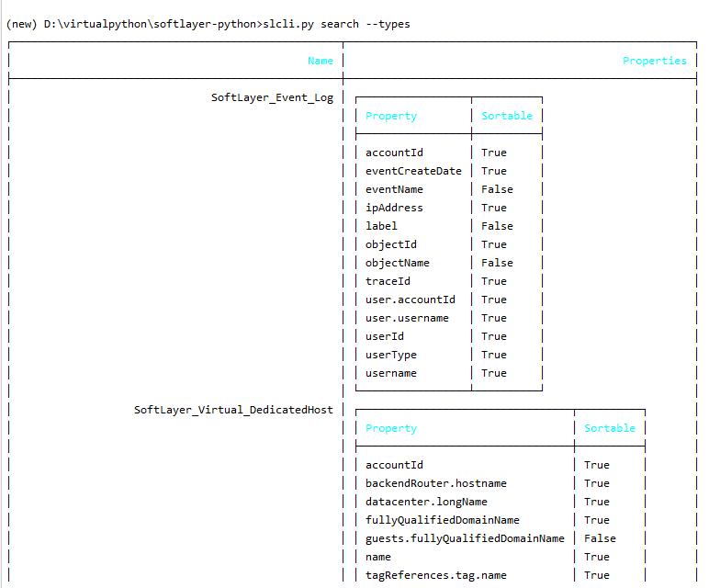Click 'Property' header in the DedicatedHost table
Screen dimensions: 709x588
tap(391, 429)
